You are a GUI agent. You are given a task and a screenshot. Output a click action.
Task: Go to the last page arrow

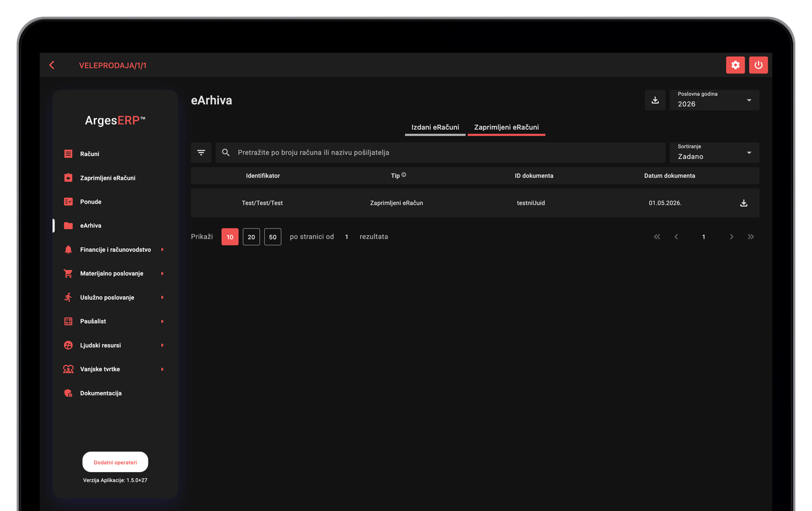pos(751,237)
